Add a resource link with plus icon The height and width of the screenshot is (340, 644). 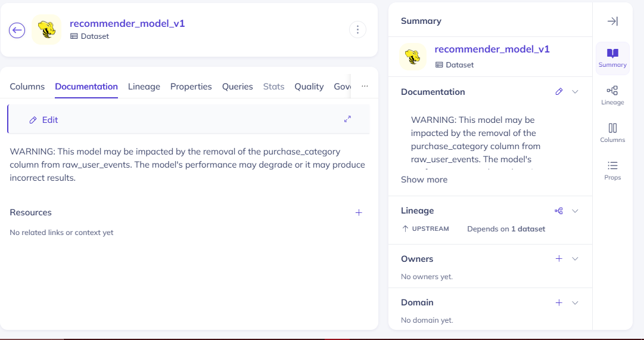pyautogui.click(x=359, y=212)
